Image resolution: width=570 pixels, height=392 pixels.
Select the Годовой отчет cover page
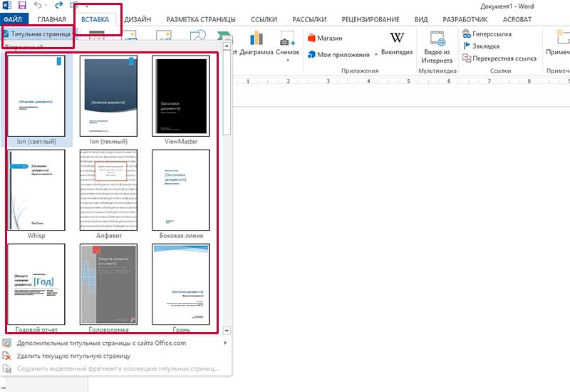pos(36,288)
